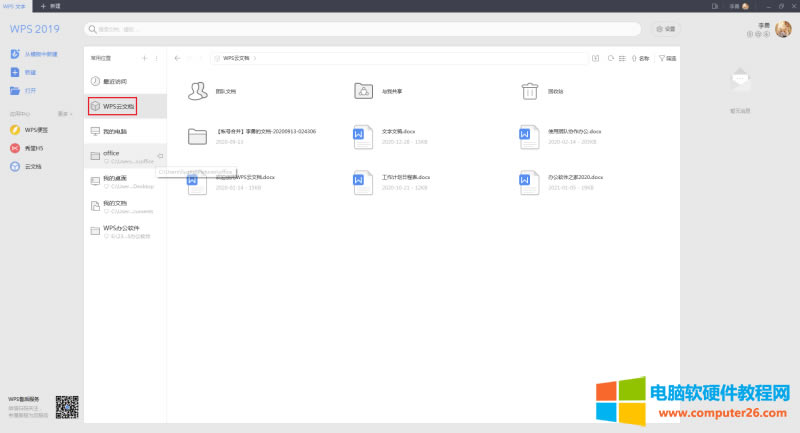
Task: Open 团队文档 team documents folder
Action: (197, 92)
